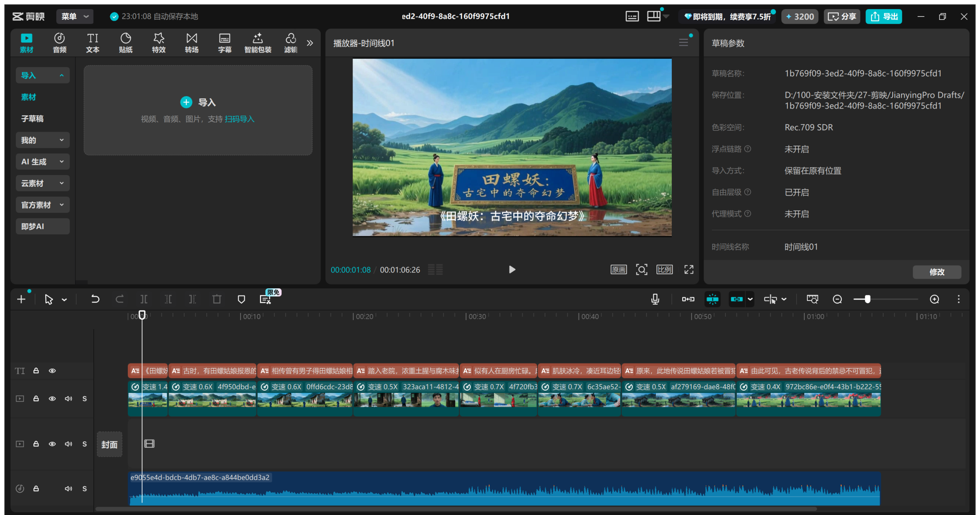Click the marker shield icon
980x515 pixels.
click(x=241, y=299)
